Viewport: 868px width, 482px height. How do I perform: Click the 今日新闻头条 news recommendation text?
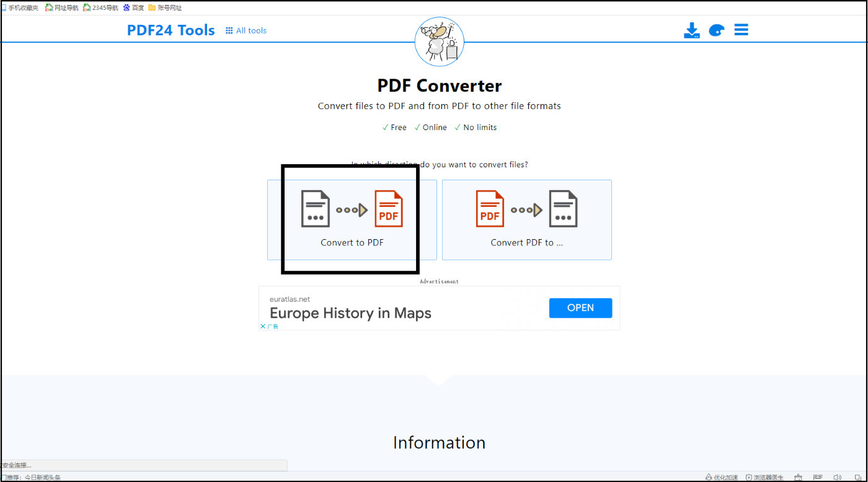point(42,477)
